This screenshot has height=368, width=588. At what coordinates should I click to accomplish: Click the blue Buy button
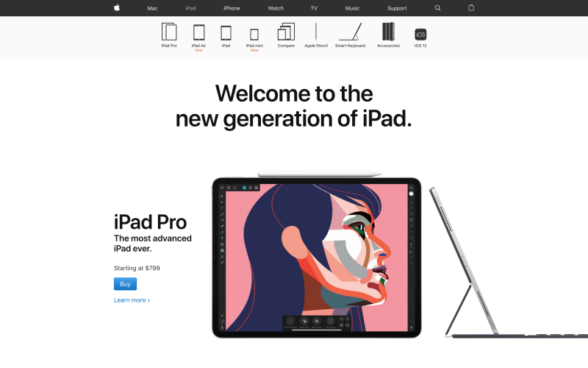click(125, 284)
